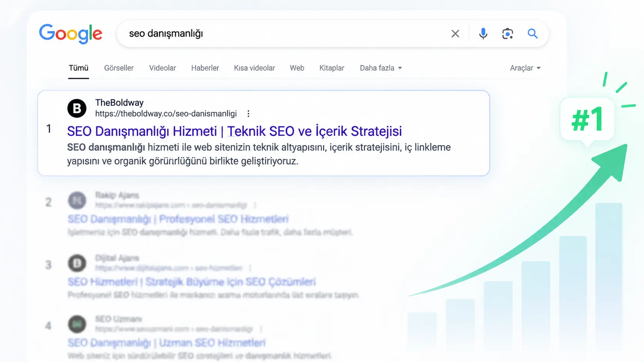The width and height of the screenshot is (644, 362).
Task: Open Google Lens image search icon
Action: coord(508,34)
